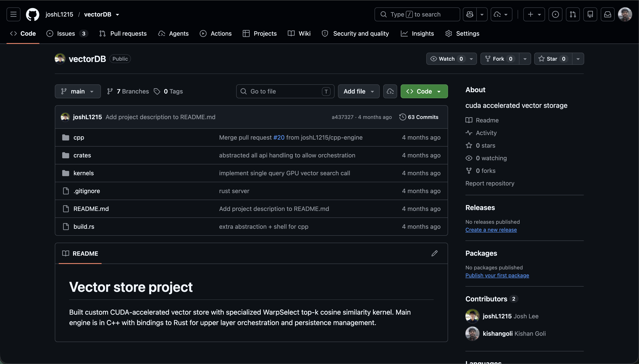View the 7 Branches list
639x364 pixels.
(x=128, y=91)
